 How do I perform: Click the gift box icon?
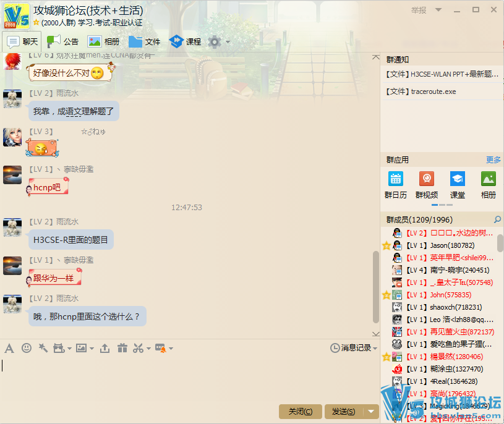click(122, 349)
